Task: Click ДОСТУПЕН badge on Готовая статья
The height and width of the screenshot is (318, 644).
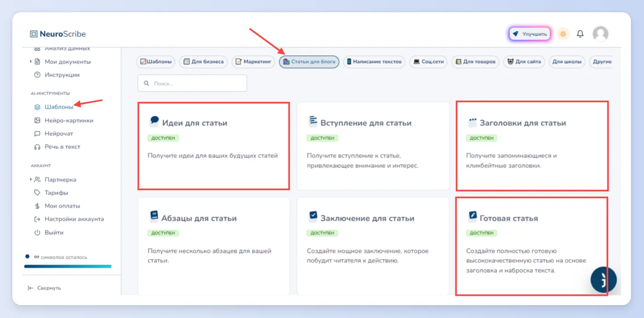Action: pyautogui.click(x=482, y=233)
